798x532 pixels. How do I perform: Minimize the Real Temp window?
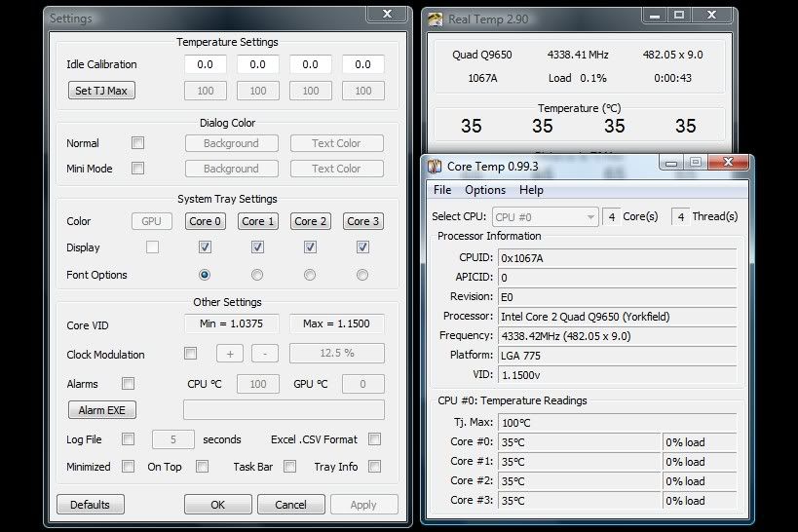[x=655, y=16]
